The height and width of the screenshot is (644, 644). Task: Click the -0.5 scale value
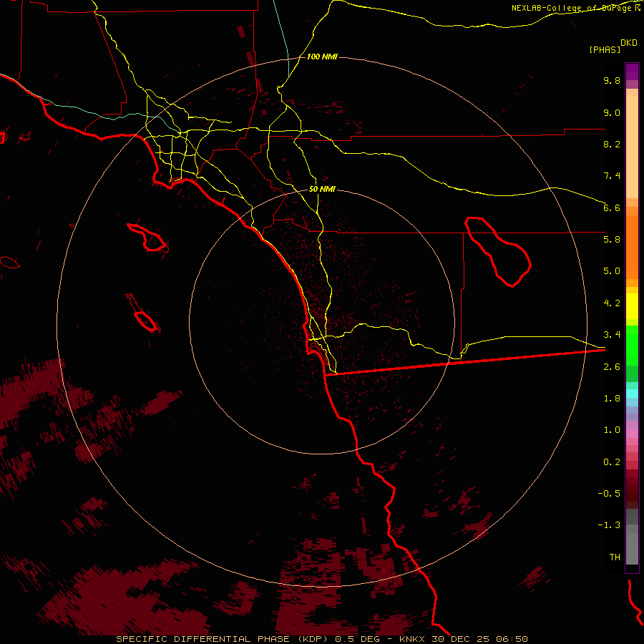point(609,494)
